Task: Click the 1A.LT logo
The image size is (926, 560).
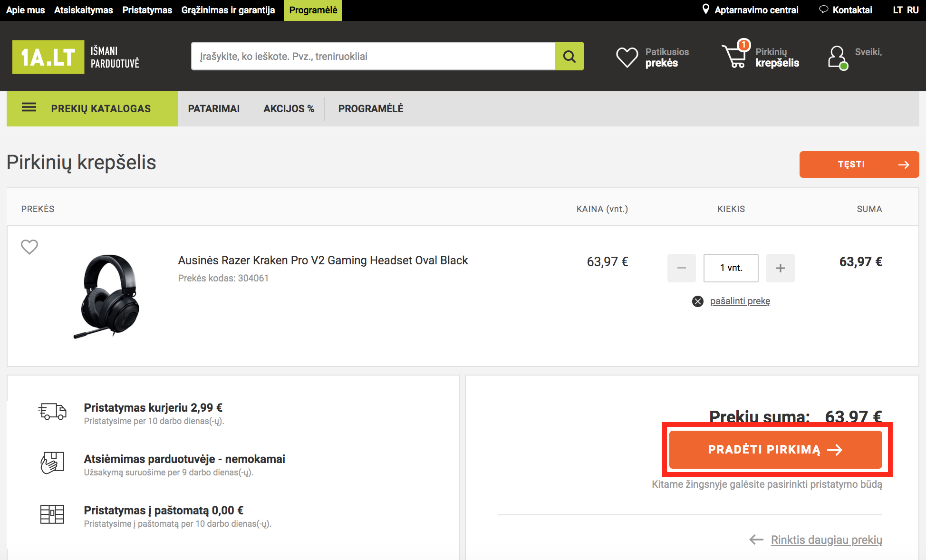Action: tap(48, 57)
